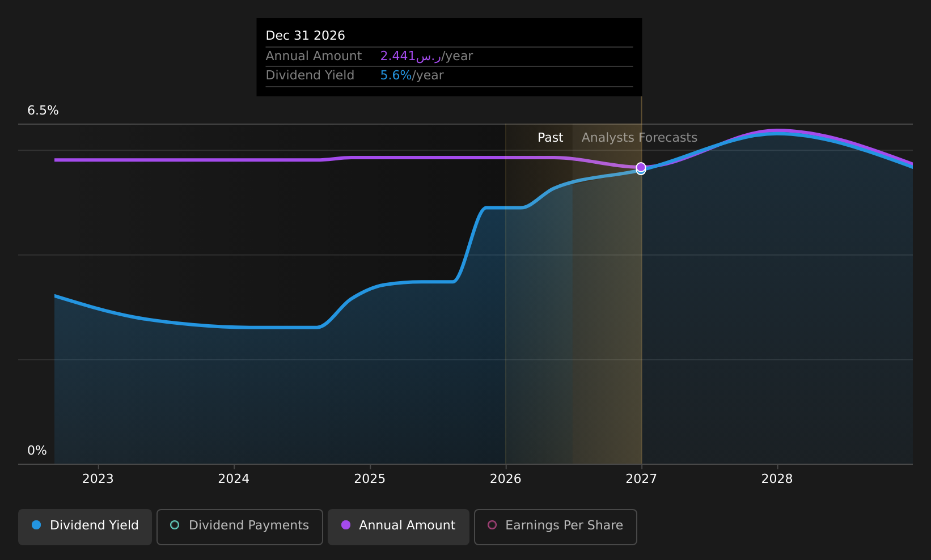The width and height of the screenshot is (931, 560).
Task: Click the Analysts Forecasts label
Action: coord(640,138)
